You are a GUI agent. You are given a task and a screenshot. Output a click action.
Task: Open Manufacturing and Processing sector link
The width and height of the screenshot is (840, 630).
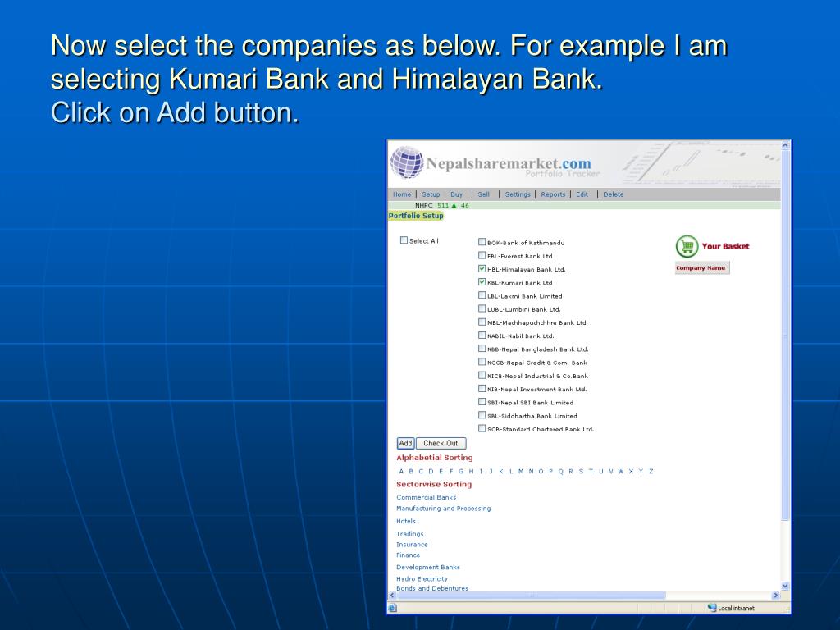tap(443, 509)
